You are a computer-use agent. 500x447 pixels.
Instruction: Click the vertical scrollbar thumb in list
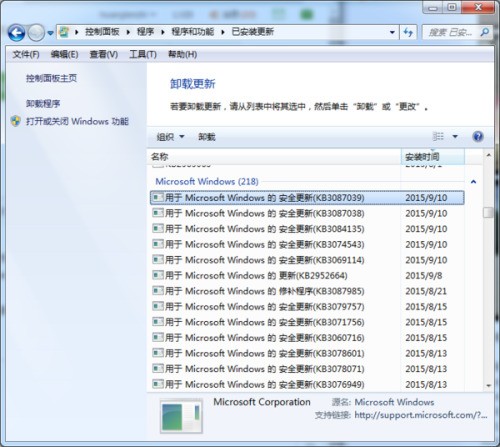click(488, 212)
